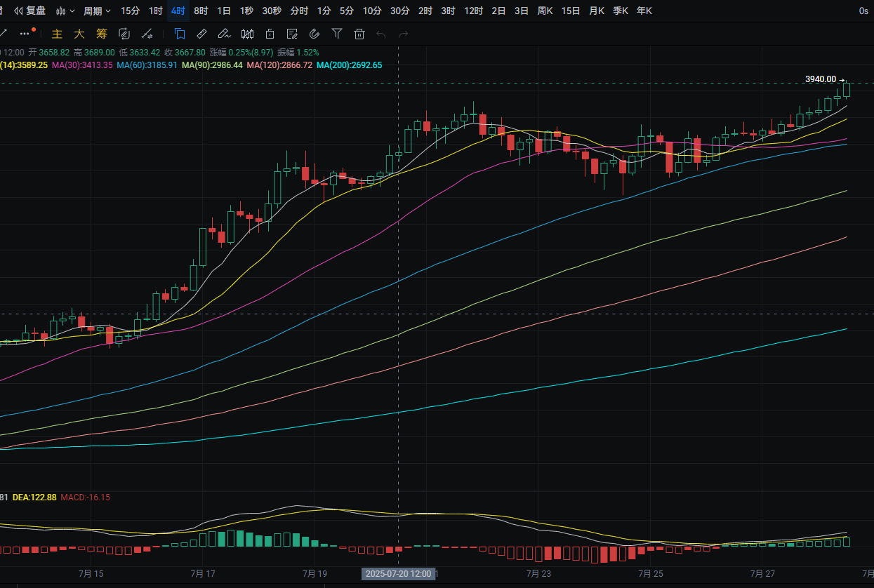The height and width of the screenshot is (588, 874).
Task: Select the pencil draw tool
Action: coord(224,34)
